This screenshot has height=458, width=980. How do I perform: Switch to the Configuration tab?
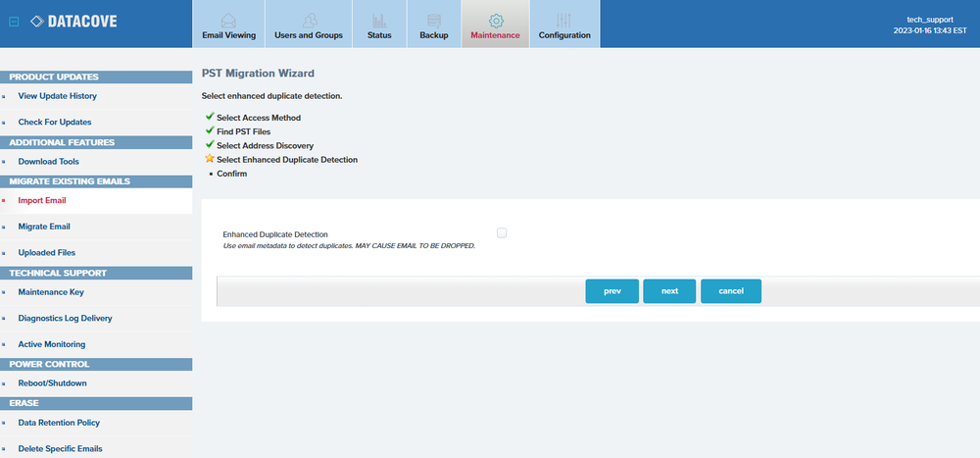click(x=564, y=24)
